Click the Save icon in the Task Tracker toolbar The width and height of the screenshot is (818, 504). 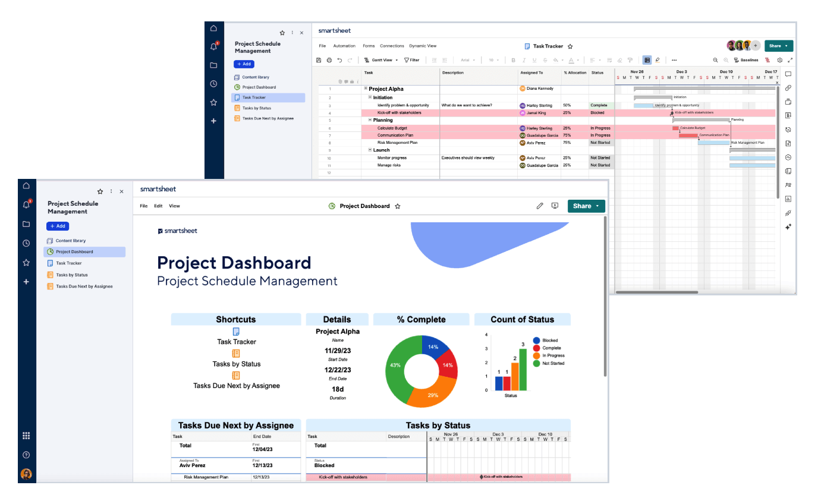[x=319, y=60]
